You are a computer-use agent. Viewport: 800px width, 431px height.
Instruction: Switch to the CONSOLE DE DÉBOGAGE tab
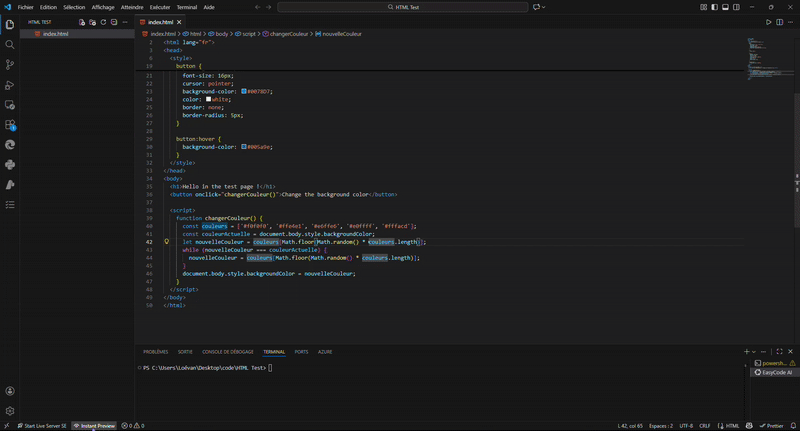tap(228, 352)
